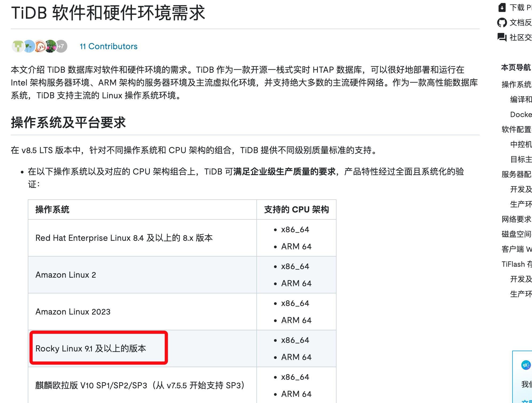Click the gray +7 contributors badge
Screen dimensions: 532x403
pos(61,46)
